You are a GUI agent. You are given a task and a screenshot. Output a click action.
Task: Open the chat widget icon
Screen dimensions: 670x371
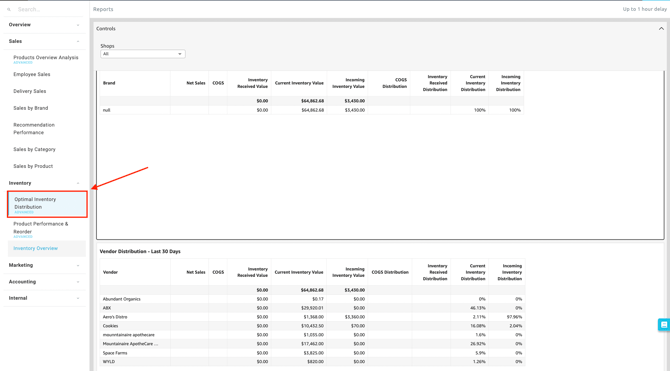(664, 324)
